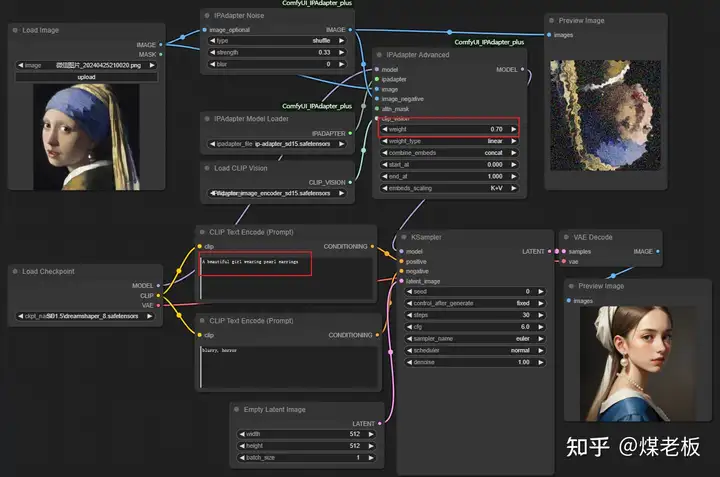Collapse the KSampler node title dot
This screenshot has height=477, width=720.
click(x=404, y=237)
